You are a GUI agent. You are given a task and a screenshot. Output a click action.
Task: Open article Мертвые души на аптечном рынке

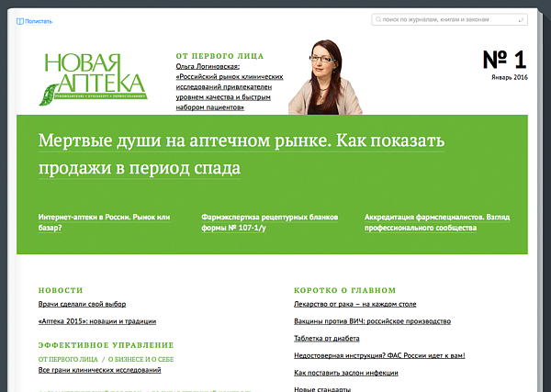[242, 154]
